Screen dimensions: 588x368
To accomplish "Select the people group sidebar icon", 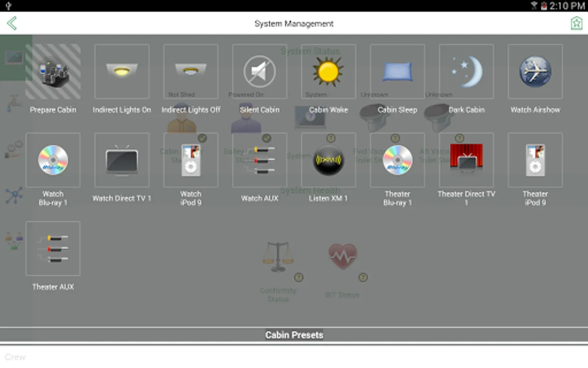I will coord(14,240).
